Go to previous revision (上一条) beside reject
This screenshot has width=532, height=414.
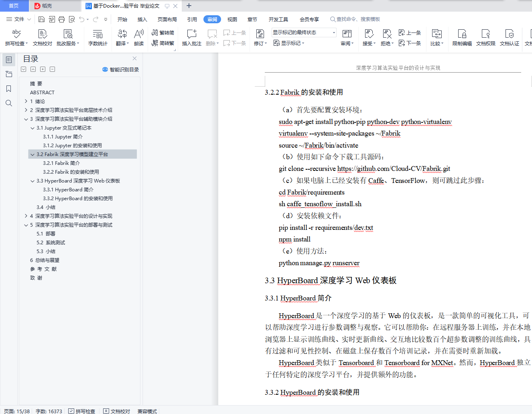point(410,33)
